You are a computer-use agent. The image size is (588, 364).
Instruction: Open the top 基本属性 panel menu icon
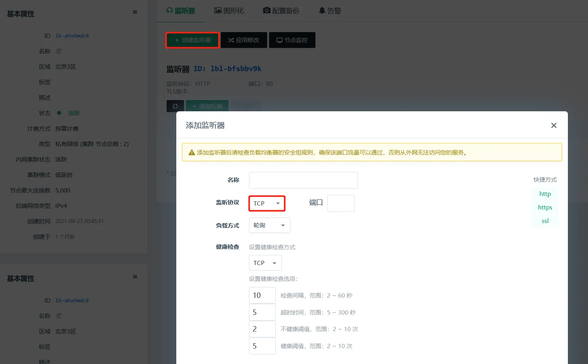click(135, 12)
